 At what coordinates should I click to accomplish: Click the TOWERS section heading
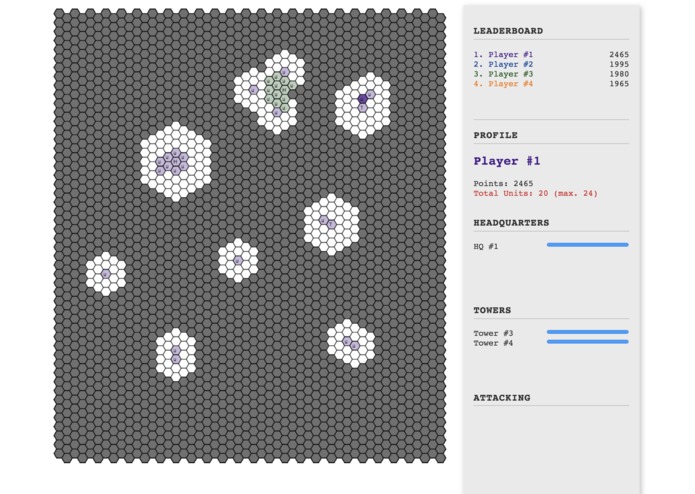click(x=492, y=310)
